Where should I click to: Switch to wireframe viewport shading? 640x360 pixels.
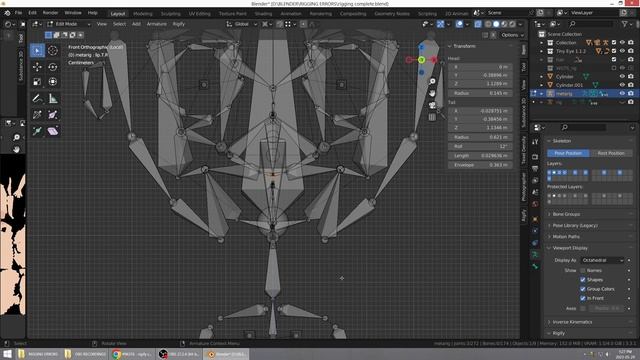click(488, 24)
